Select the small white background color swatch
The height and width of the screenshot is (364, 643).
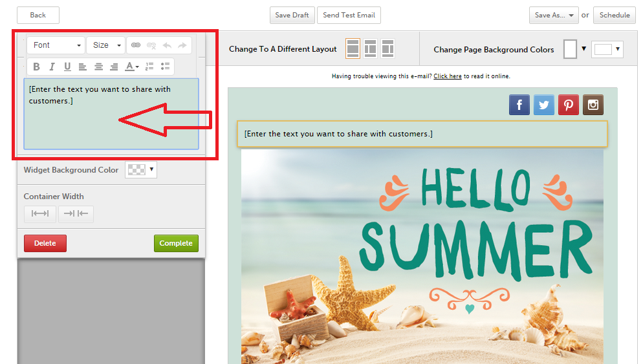pyautogui.click(x=603, y=50)
